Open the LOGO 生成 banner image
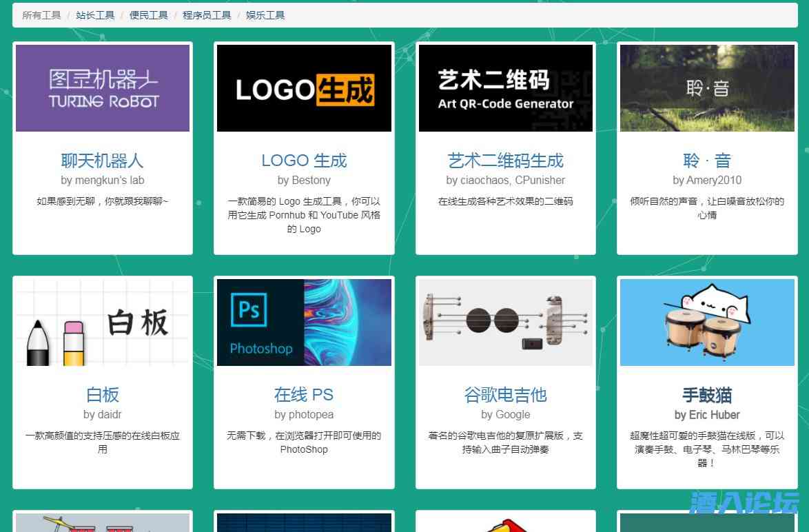The width and height of the screenshot is (809, 532). click(x=304, y=88)
